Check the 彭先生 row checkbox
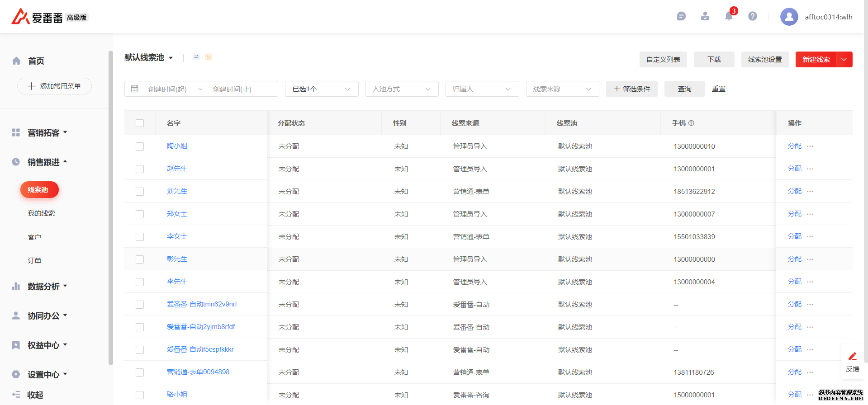The width and height of the screenshot is (868, 405). (140, 259)
